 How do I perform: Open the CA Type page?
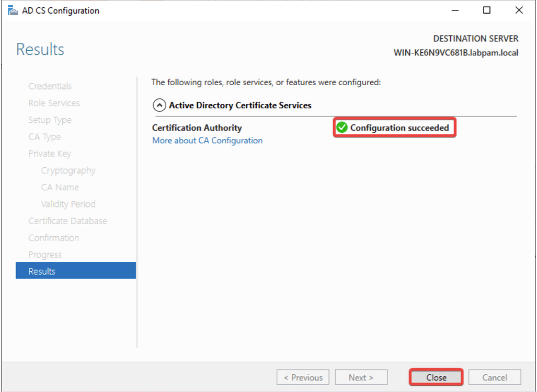(x=44, y=136)
